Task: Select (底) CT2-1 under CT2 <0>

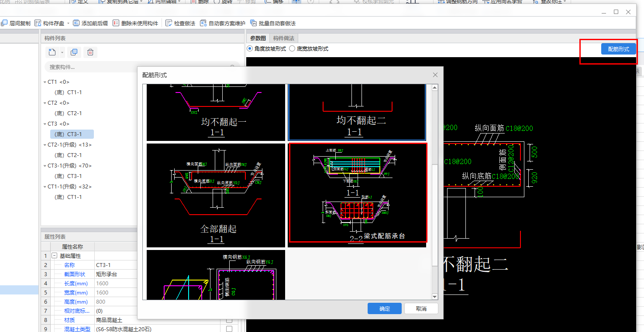Action: coord(68,113)
